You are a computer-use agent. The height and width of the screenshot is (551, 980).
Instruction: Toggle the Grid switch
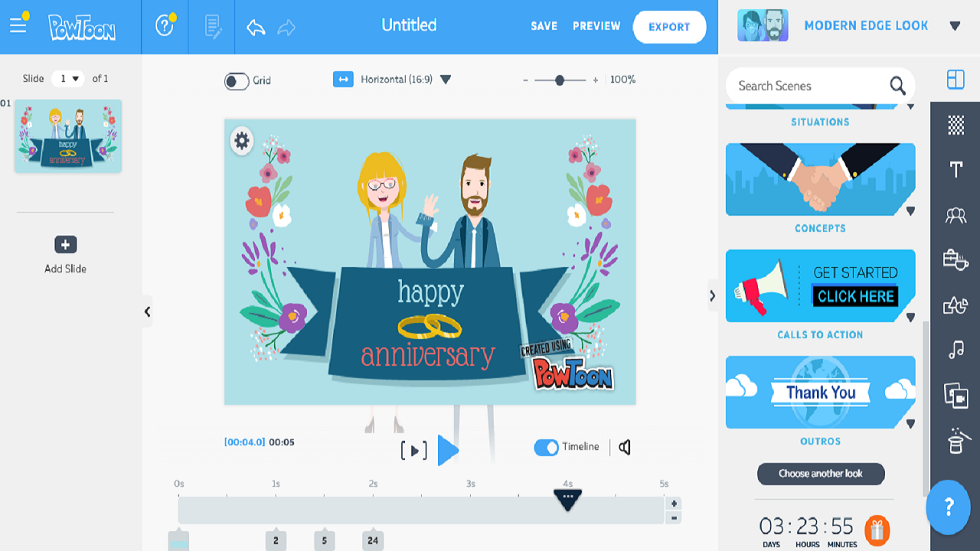point(237,80)
